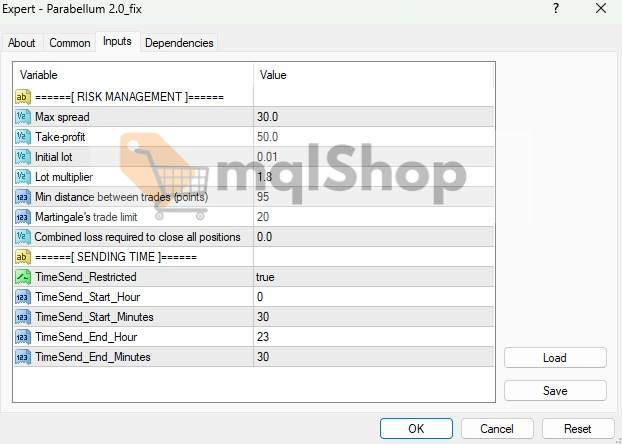The height and width of the screenshot is (444, 622).
Task: Click the integer icon for TimeSend_End_Hour
Action: (23, 337)
